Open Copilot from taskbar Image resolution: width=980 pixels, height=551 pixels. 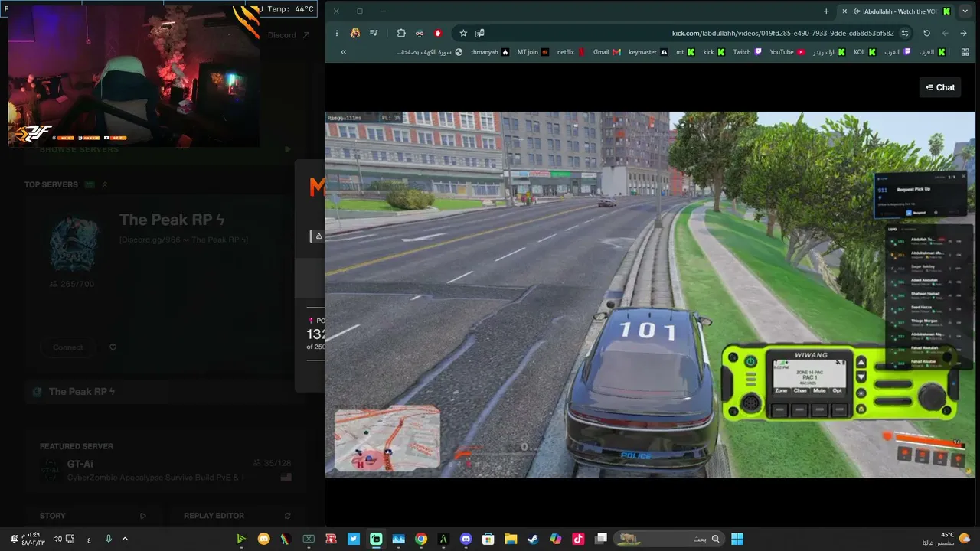coord(556,539)
